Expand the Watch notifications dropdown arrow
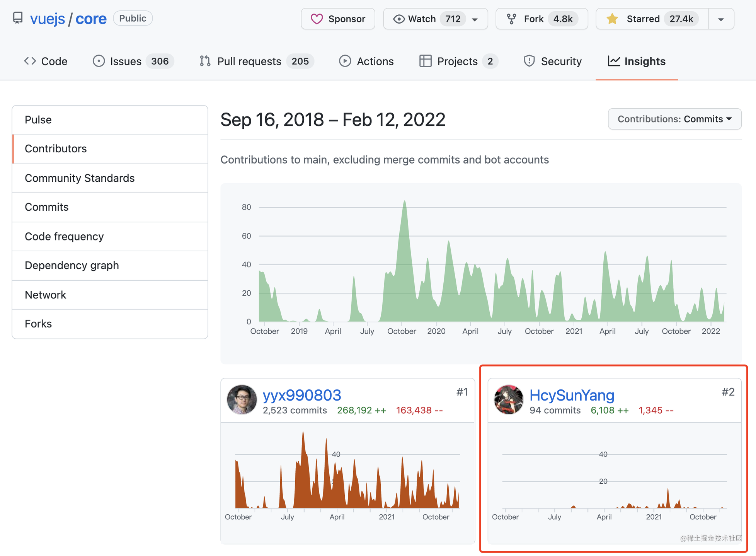 pos(475,19)
